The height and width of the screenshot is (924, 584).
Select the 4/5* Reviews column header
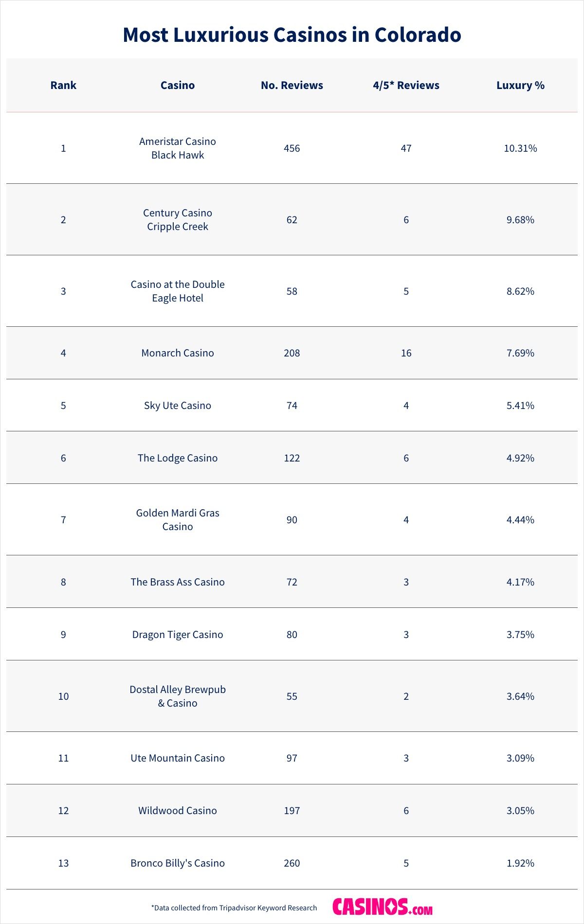[406, 85]
